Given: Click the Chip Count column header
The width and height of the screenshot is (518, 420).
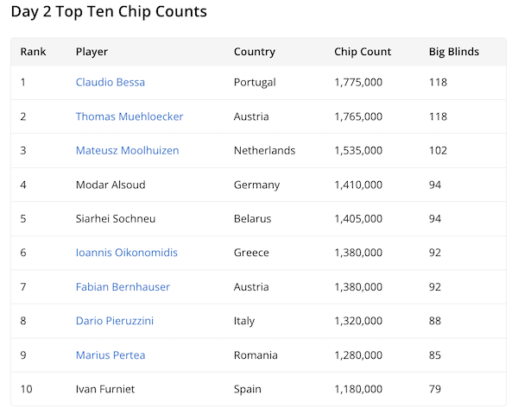Looking at the screenshot, I should pos(363,52).
